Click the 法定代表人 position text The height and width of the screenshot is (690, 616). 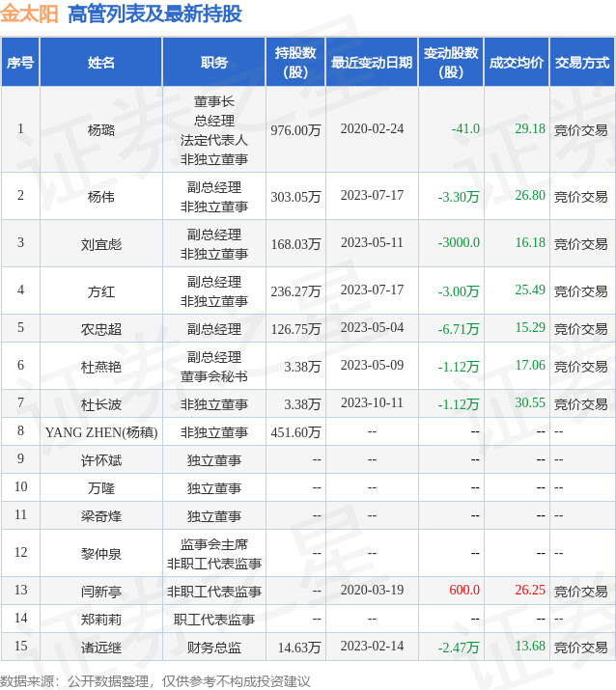click(x=214, y=140)
